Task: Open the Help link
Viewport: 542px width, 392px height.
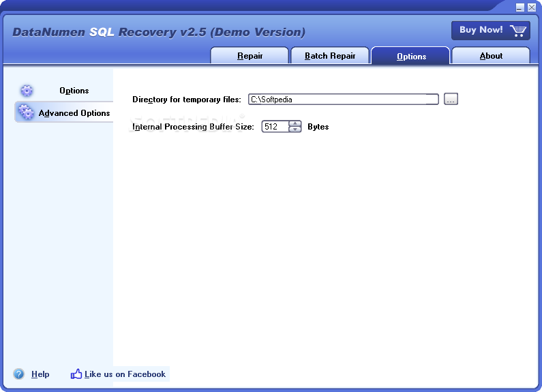Action: [x=40, y=374]
